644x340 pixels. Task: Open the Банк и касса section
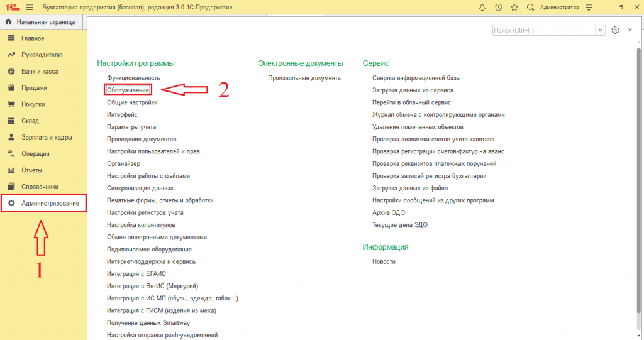(x=40, y=71)
